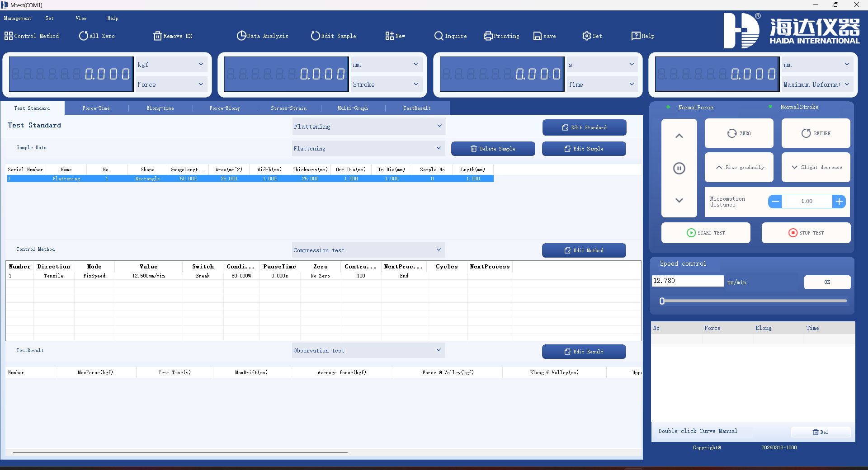The height and width of the screenshot is (470, 868).
Task: Decrease micromotion distance with minus button
Action: click(775, 202)
